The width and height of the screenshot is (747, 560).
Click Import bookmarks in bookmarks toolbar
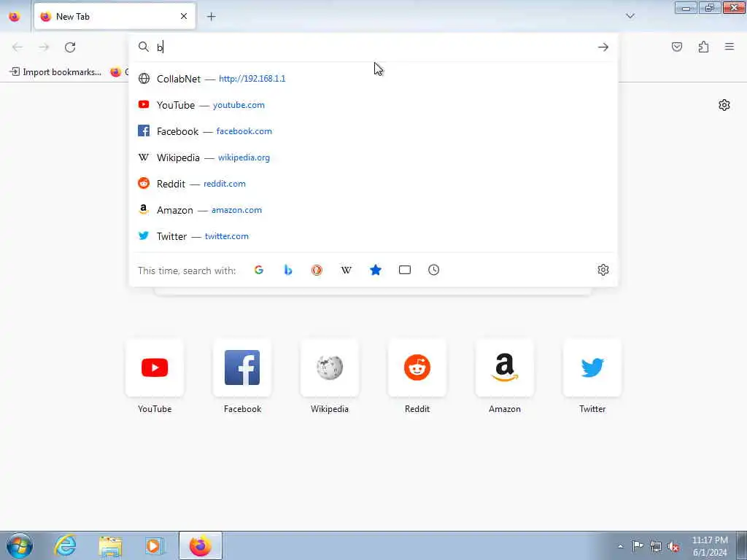[x=55, y=72]
